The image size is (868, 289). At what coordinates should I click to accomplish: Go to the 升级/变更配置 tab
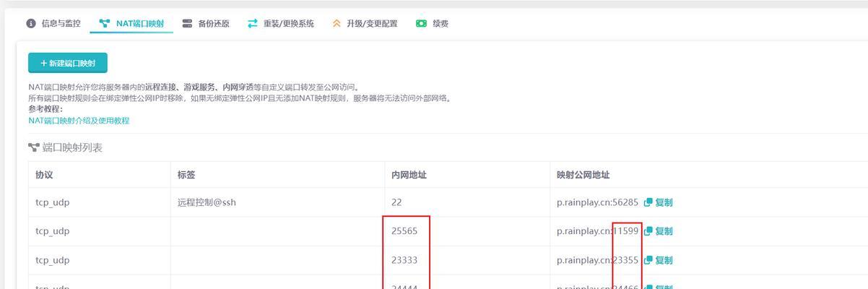(x=365, y=24)
